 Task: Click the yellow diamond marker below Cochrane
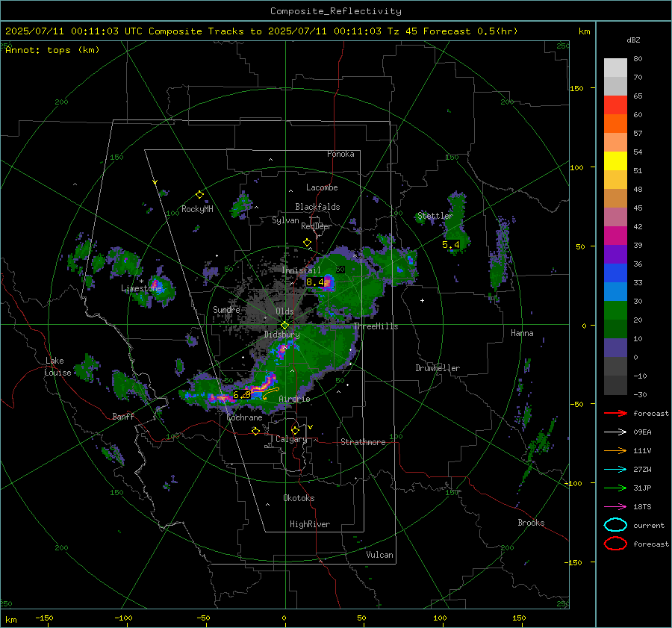255,431
